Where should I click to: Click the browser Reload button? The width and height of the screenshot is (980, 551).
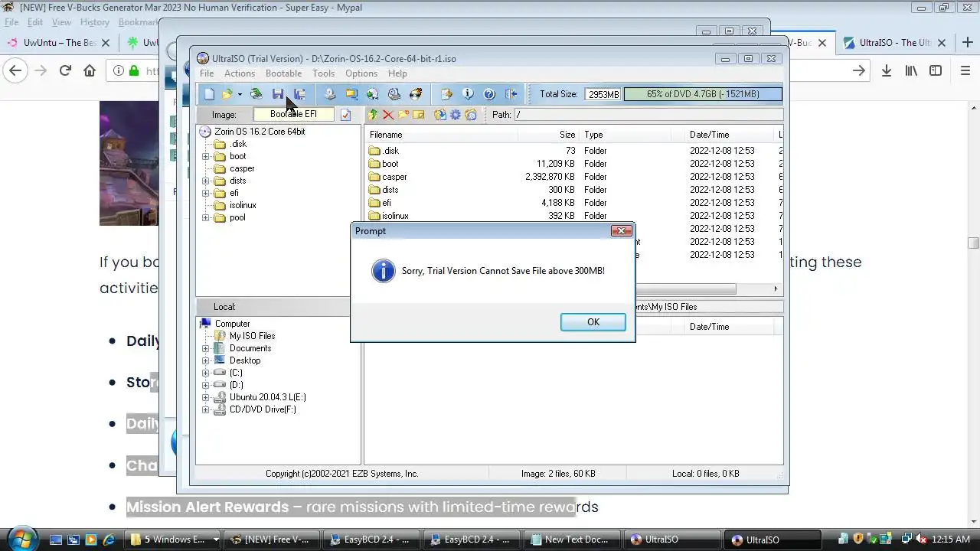[x=65, y=70]
